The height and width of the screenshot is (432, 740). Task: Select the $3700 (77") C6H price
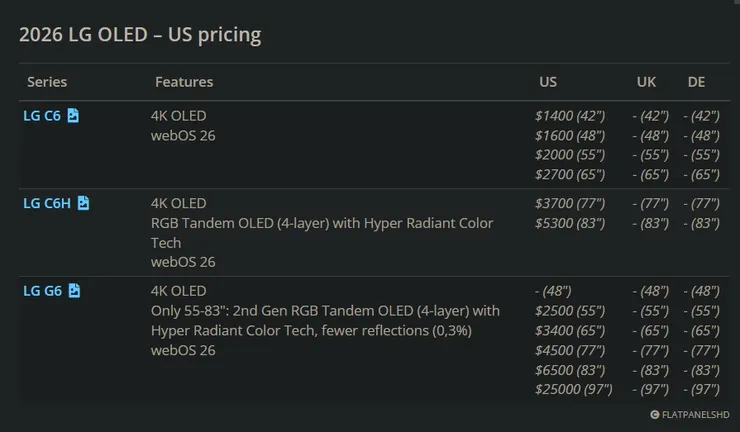pos(570,203)
